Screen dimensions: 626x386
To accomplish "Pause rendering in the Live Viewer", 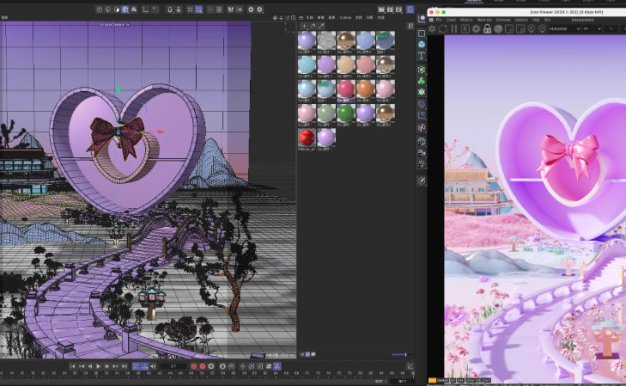I will 454,29.
